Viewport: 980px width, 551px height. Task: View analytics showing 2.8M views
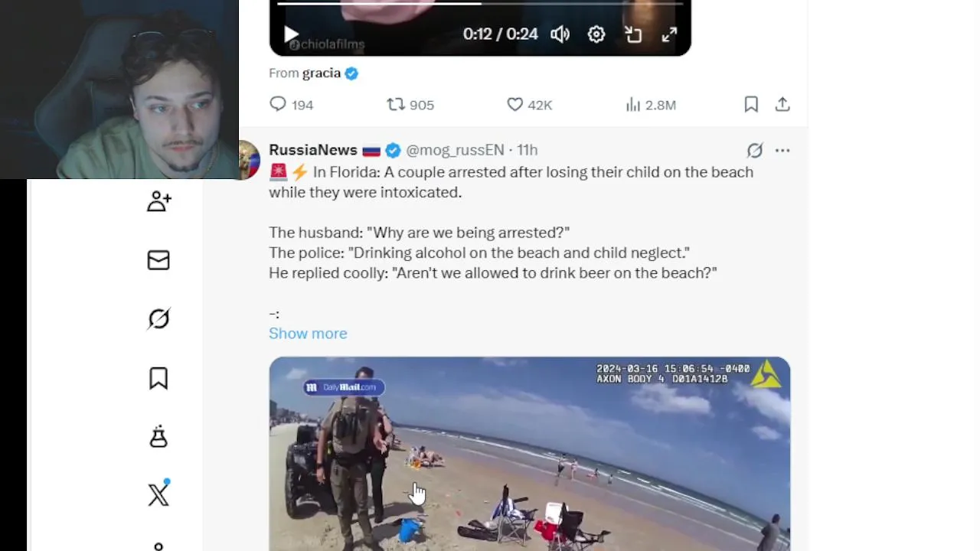650,105
